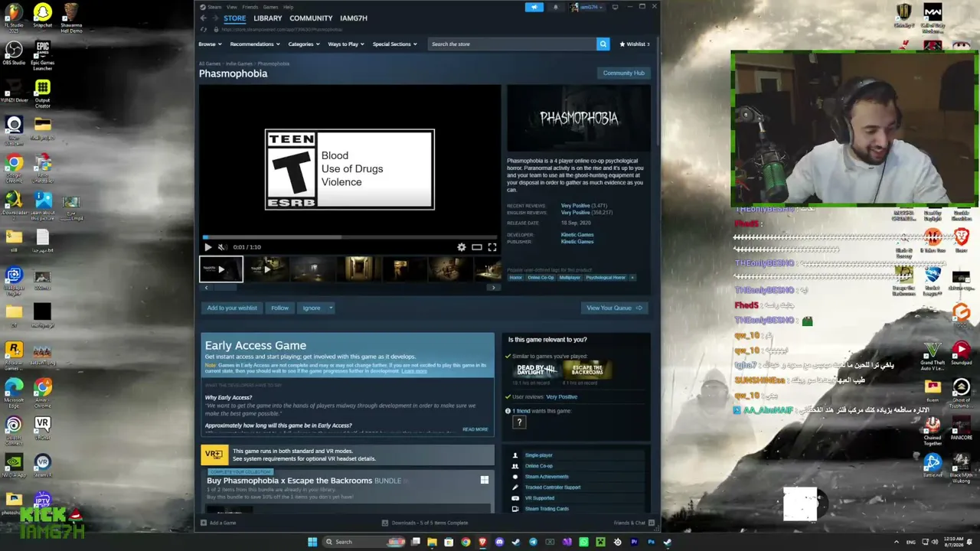980x551 pixels.
Task: Select the first trailer thumbnail
Action: pyautogui.click(x=221, y=269)
